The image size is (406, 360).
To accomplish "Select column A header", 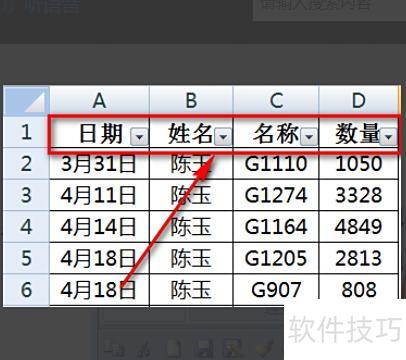I will coord(99,101).
